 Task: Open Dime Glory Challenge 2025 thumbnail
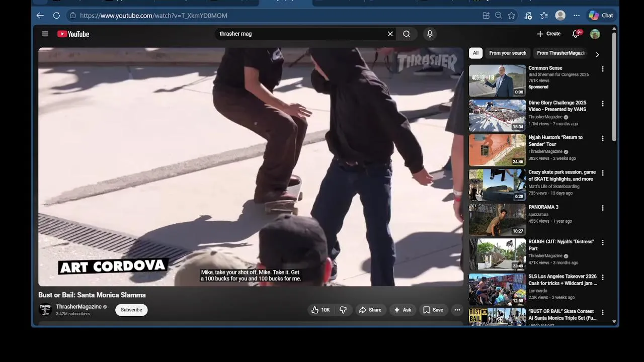click(x=497, y=115)
